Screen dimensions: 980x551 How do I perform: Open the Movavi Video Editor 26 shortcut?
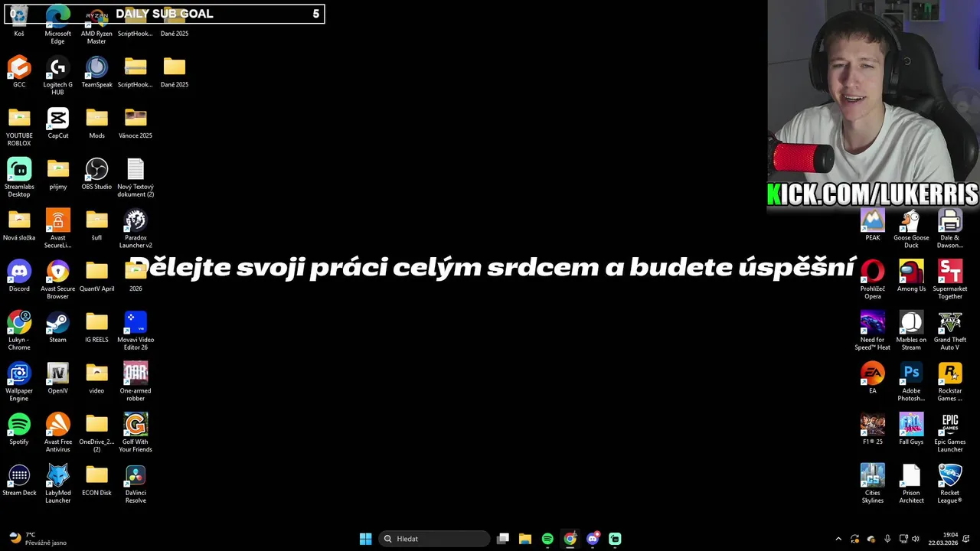136,331
